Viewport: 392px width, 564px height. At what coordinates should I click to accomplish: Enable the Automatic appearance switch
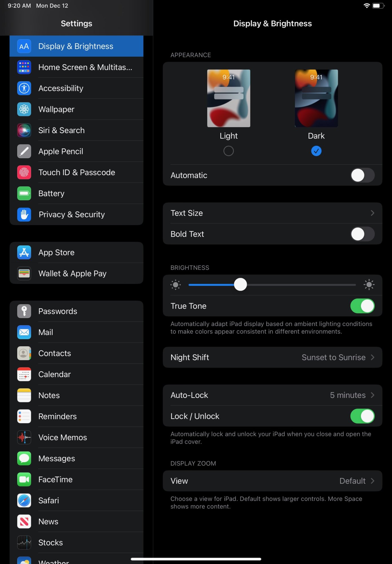point(362,175)
